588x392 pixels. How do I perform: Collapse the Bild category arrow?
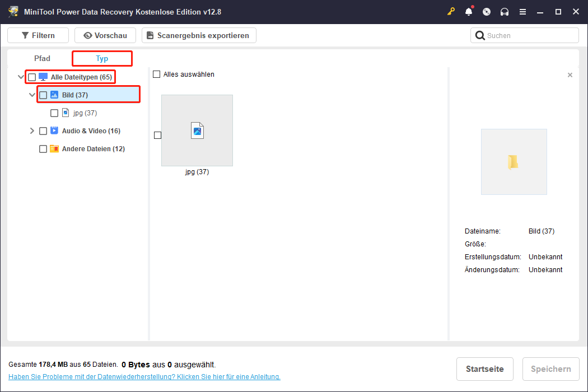32,94
